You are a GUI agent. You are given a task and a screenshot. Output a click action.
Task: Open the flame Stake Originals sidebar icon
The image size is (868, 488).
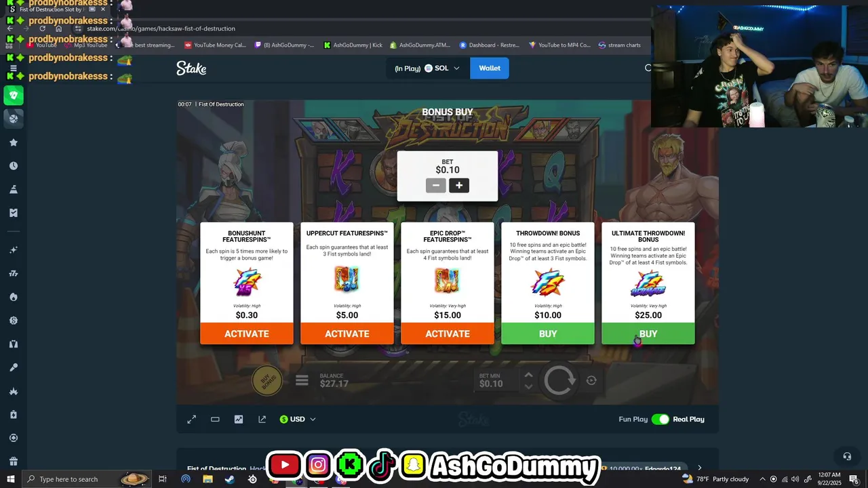(x=14, y=297)
